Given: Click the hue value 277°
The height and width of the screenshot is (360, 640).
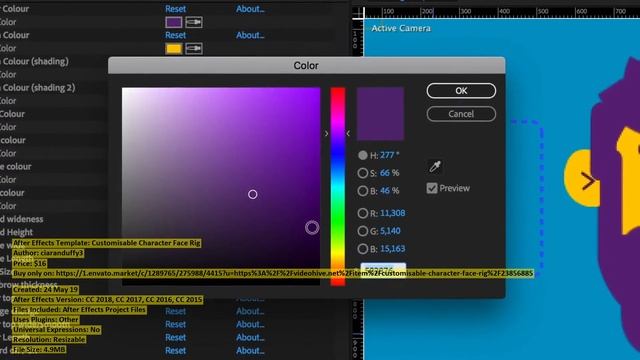Looking at the screenshot, I should point(390,155).
